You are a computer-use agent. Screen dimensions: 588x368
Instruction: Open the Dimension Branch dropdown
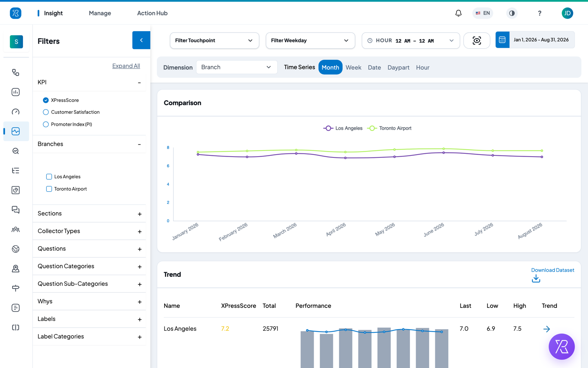[237, 67]
